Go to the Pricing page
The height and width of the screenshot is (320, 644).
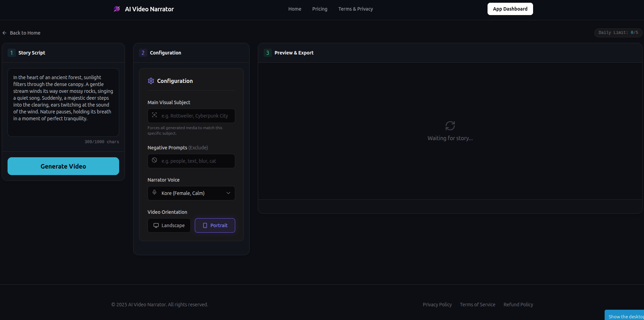(319, 9)
